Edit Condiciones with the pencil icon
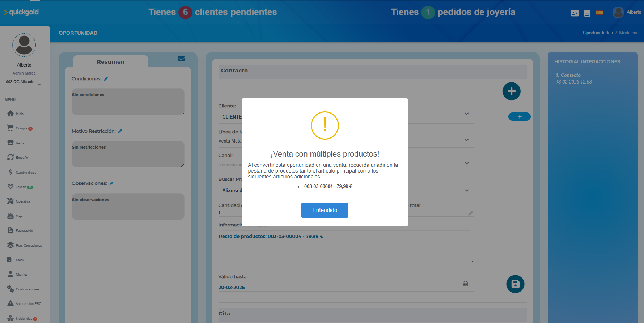 106,79
